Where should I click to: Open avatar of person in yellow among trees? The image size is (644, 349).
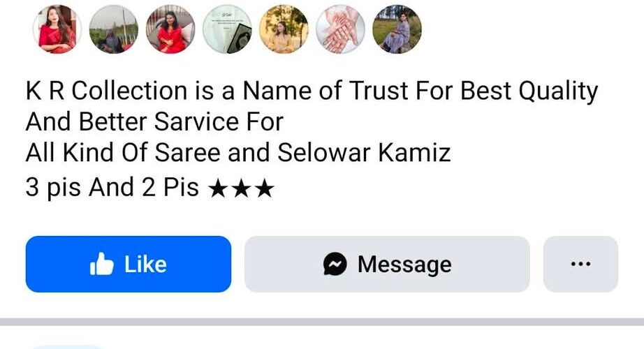click(x=284, y=29)
